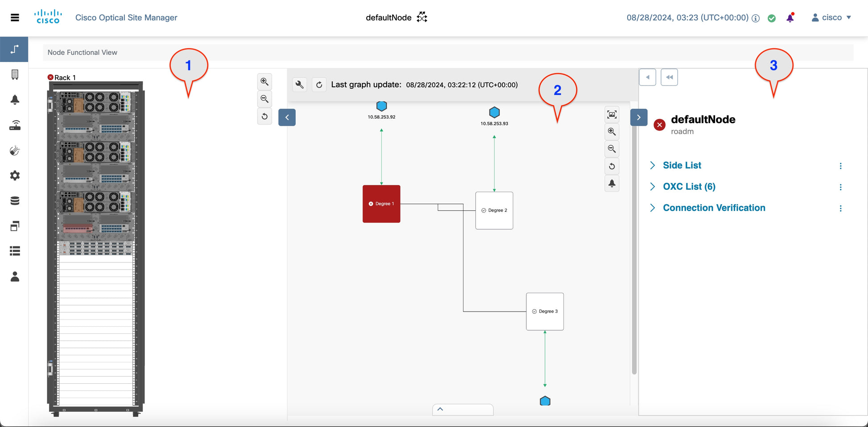Expand the bottom panel with up chevron
Screen dimensions: 868x427
(x=440, y=409)
